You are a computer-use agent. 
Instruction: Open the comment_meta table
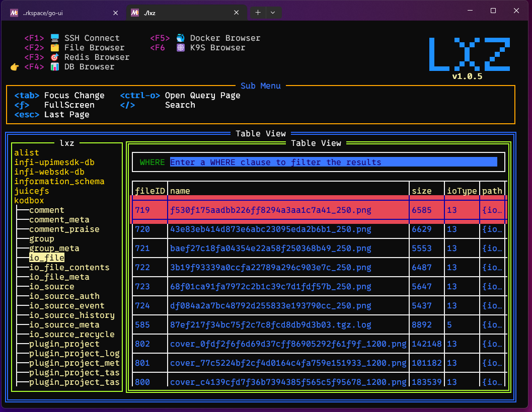(59, 219)
